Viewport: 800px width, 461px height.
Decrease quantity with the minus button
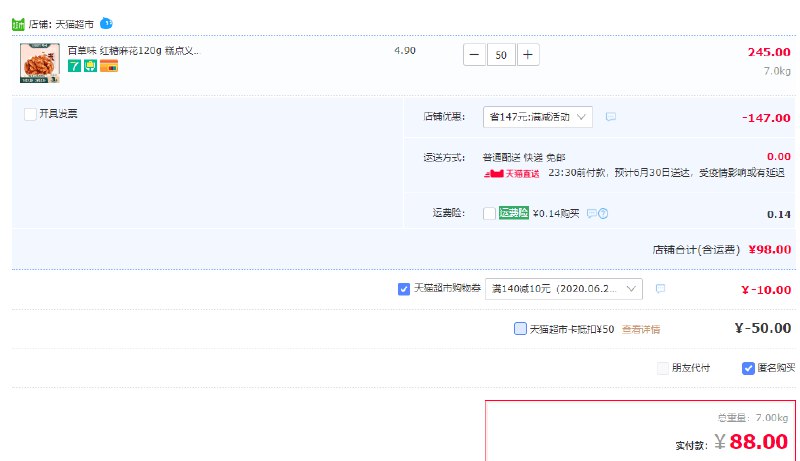tap(474, 55)
